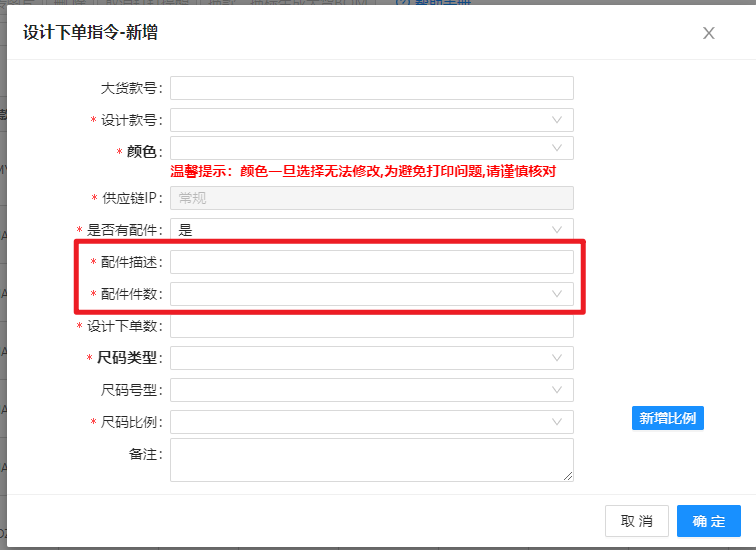The image size is (756, 550).
Task: Click the 取消 cancel button
Action: click(x=636, y=521)
